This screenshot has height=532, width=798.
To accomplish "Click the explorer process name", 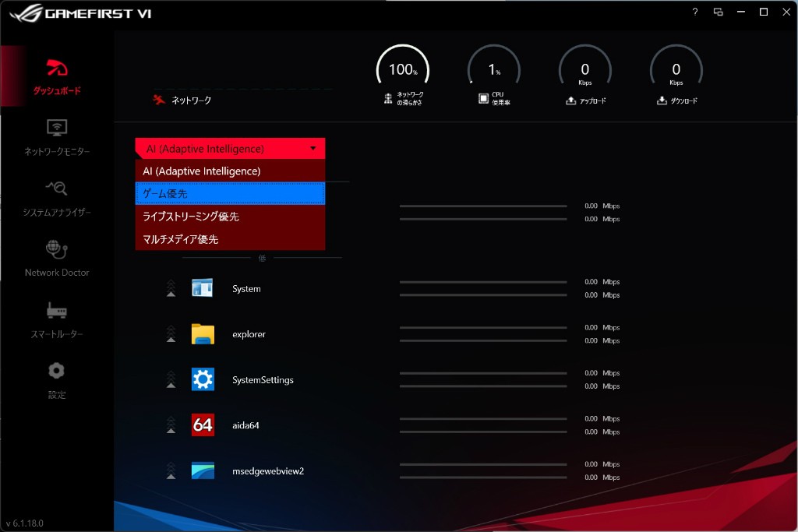I will (x=249, y=334).
